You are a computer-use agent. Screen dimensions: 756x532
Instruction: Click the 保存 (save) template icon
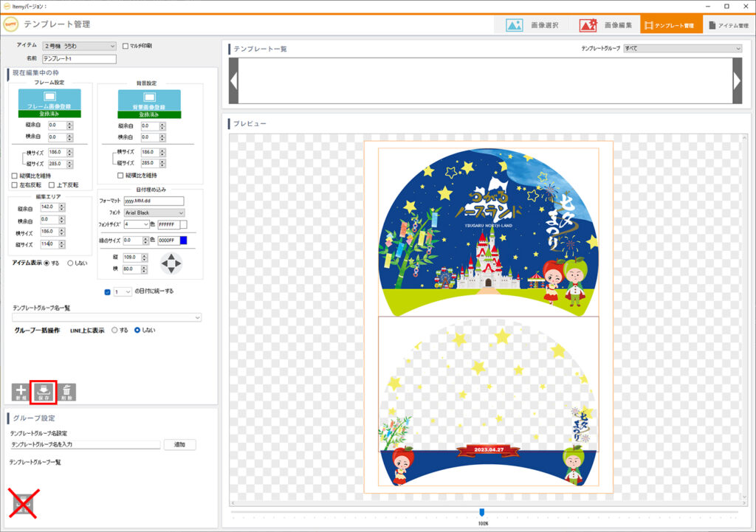43,391
